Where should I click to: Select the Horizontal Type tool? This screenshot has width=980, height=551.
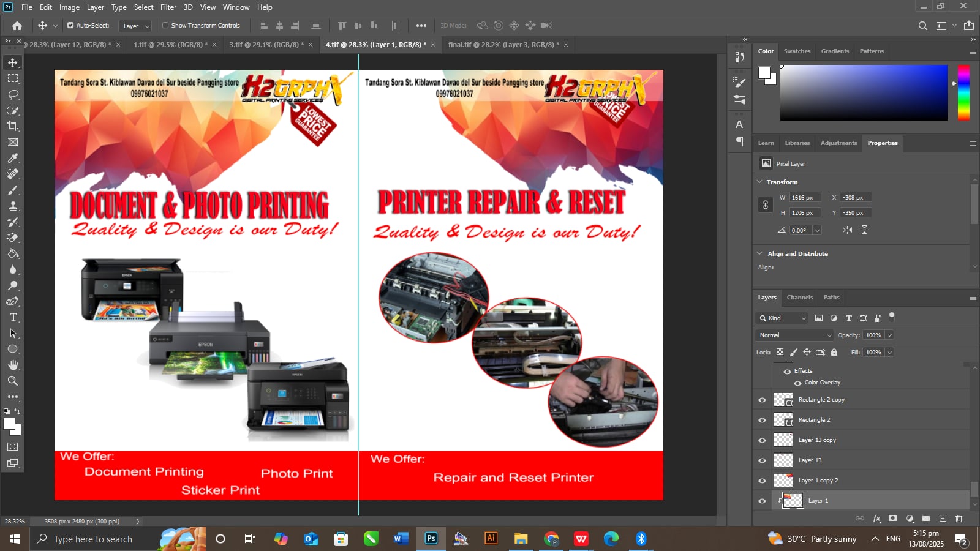point(13,317)
